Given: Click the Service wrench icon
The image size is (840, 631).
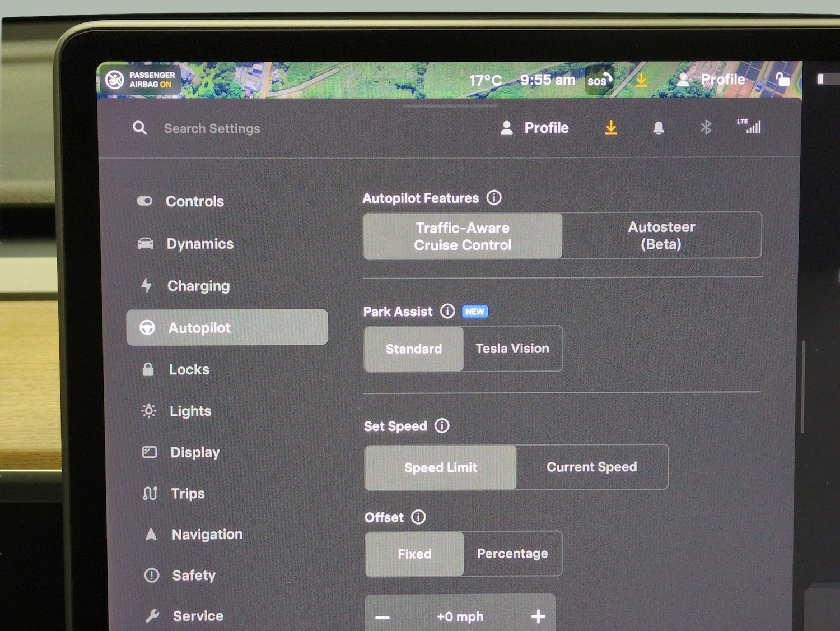Looking at the screenshot, I should [152, 616].
